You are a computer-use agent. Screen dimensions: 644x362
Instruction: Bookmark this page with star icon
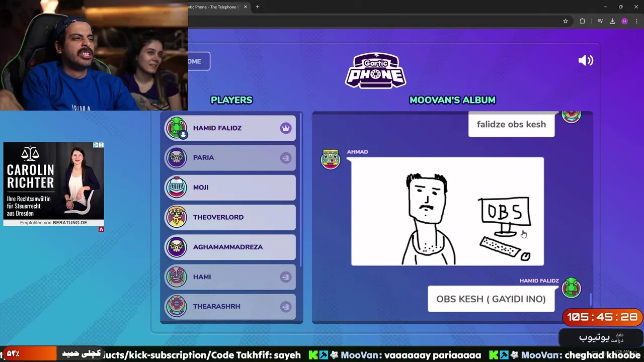(x=566, y=21)
